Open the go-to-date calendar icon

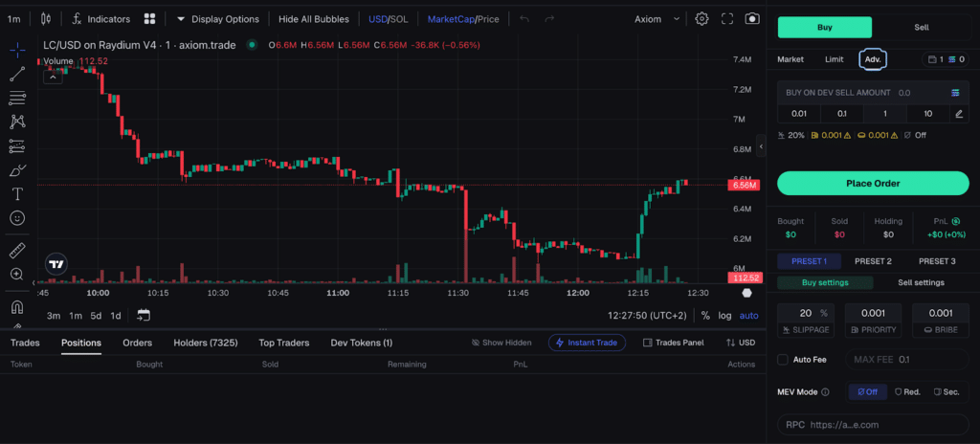144,315
